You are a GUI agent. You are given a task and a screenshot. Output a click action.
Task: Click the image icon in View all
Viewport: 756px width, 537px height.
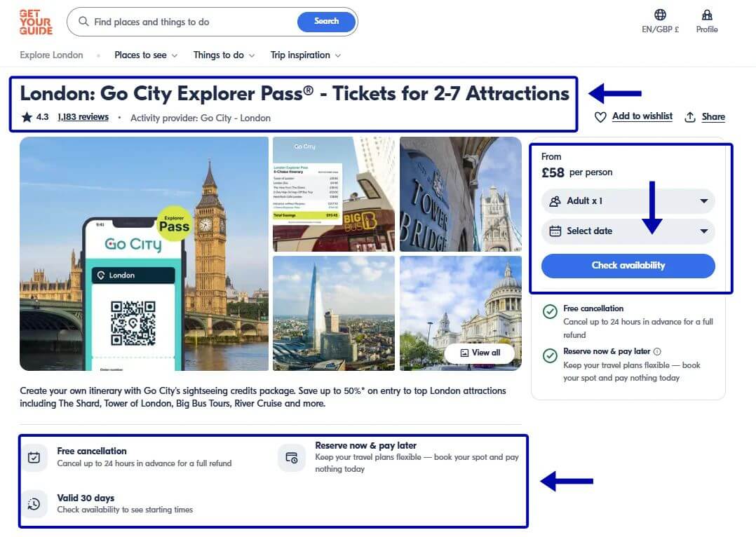pos(464,353)
